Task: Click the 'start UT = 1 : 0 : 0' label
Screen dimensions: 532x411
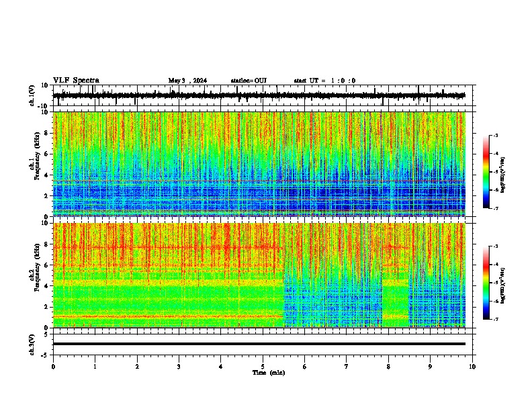Action: pos(324,81)
